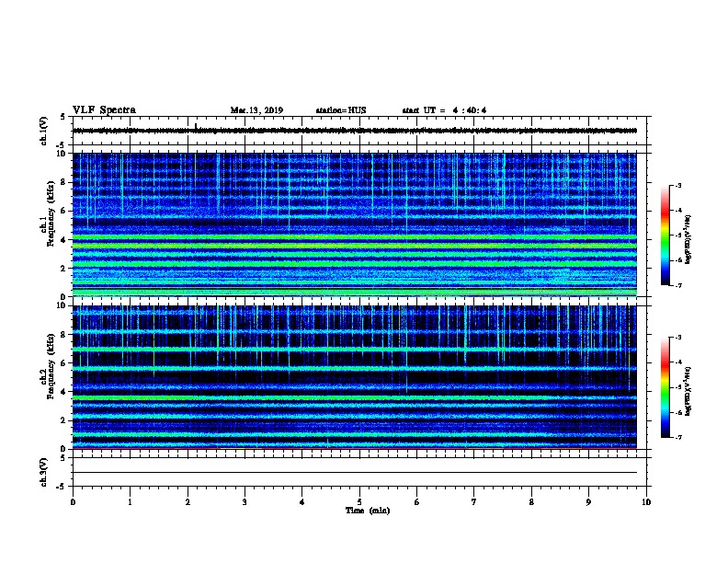Screen dimensions: 728x563
Task: Click the "-3" value on ch.1 colorbar
Action: coord(678,185)
